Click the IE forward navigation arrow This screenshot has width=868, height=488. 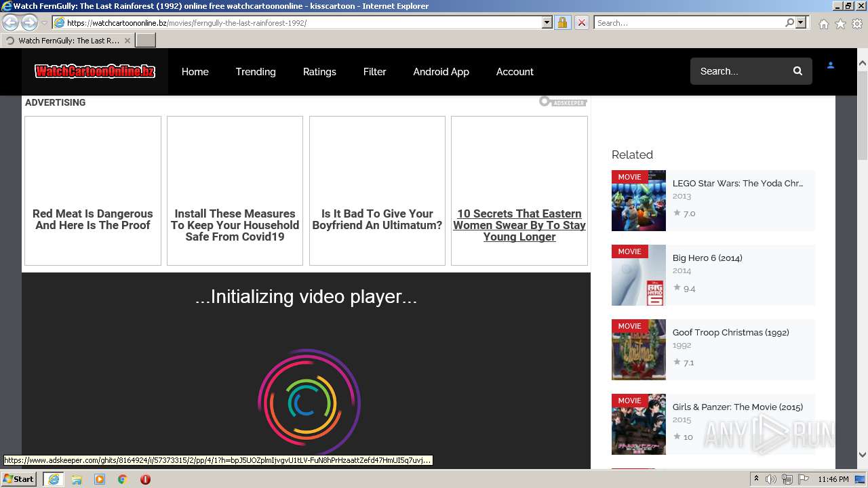pos(29,22)
